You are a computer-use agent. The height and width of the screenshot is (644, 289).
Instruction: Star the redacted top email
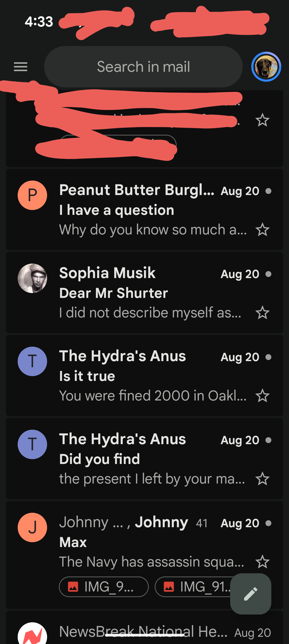(262, 120)
